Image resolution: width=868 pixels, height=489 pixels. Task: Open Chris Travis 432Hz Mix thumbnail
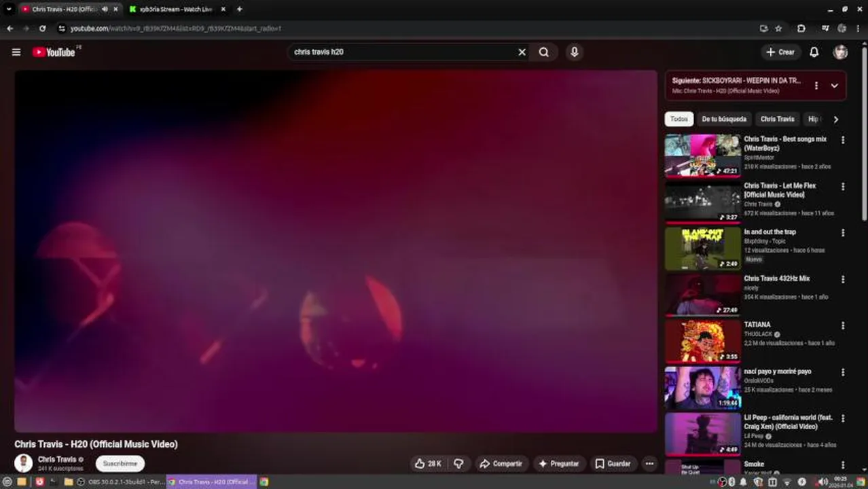click(702, 295)
